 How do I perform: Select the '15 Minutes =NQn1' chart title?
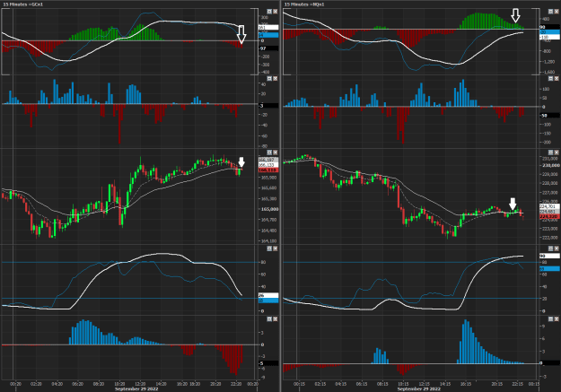304,4
